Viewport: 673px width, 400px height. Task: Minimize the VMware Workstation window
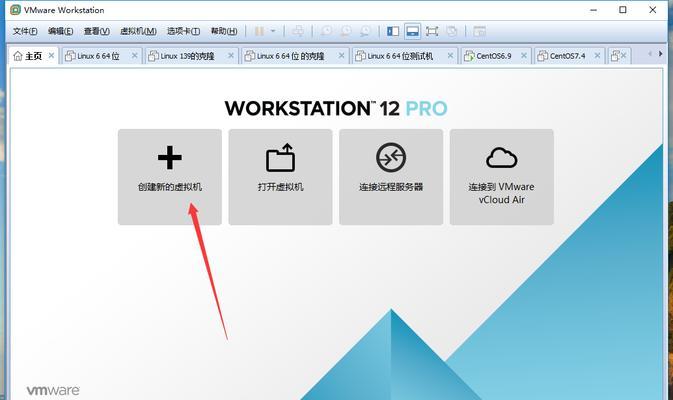[593, 10]
